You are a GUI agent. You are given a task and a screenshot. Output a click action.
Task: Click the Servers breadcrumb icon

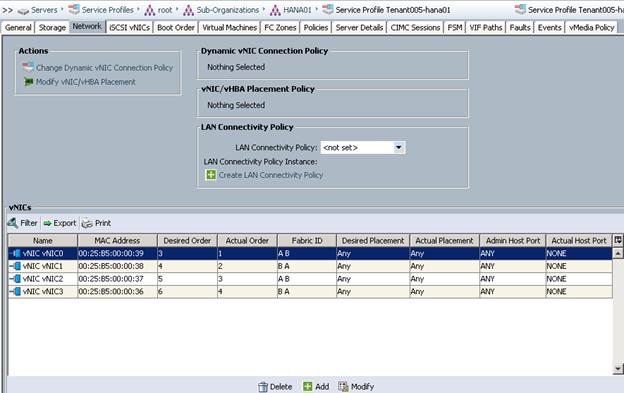23,10
